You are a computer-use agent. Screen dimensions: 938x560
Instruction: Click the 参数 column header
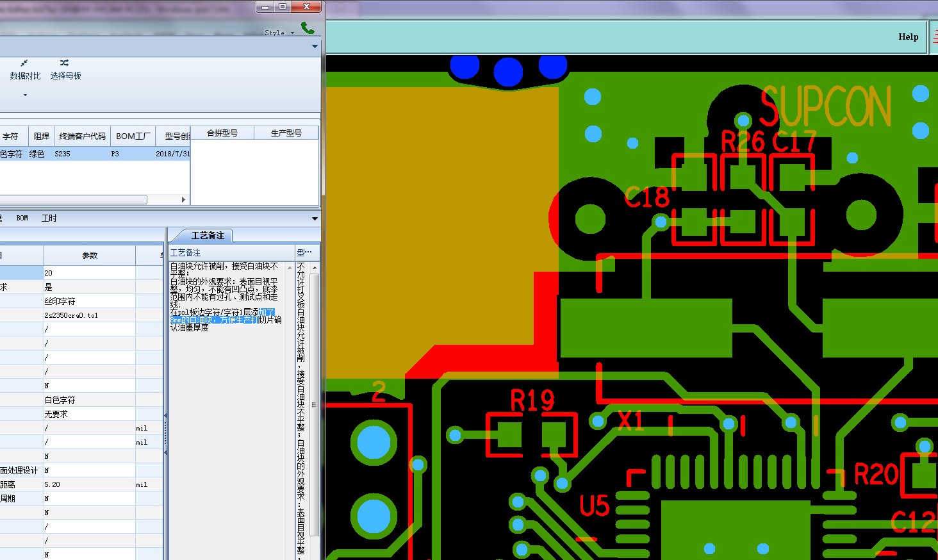click(x=90, y=255)
